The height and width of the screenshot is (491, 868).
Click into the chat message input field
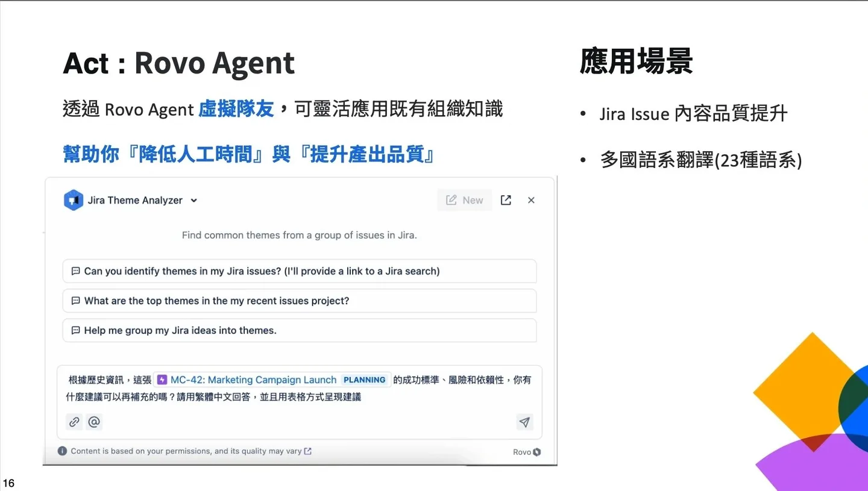tap(300, 402)
